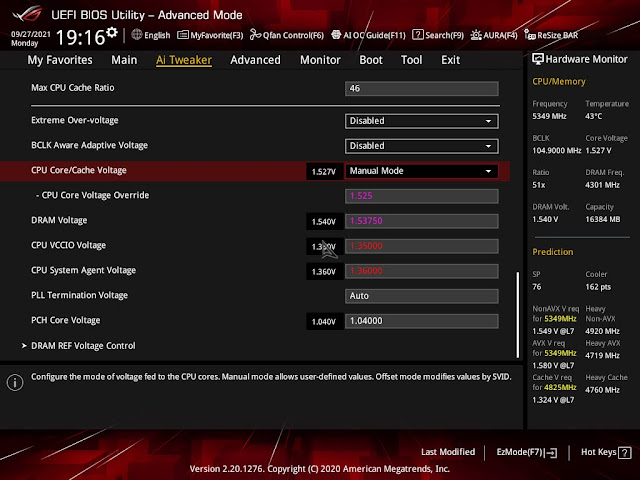Screen dimensions: 640x480
Task: Launch AI OC Guide(F11)
Action: tap(368, 35)
